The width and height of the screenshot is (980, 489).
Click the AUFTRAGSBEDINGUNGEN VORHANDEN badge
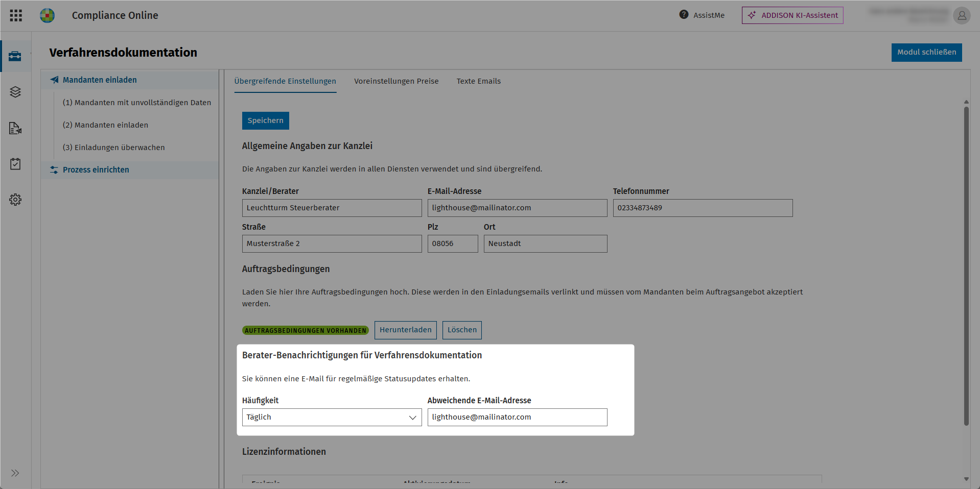[306, 330]
